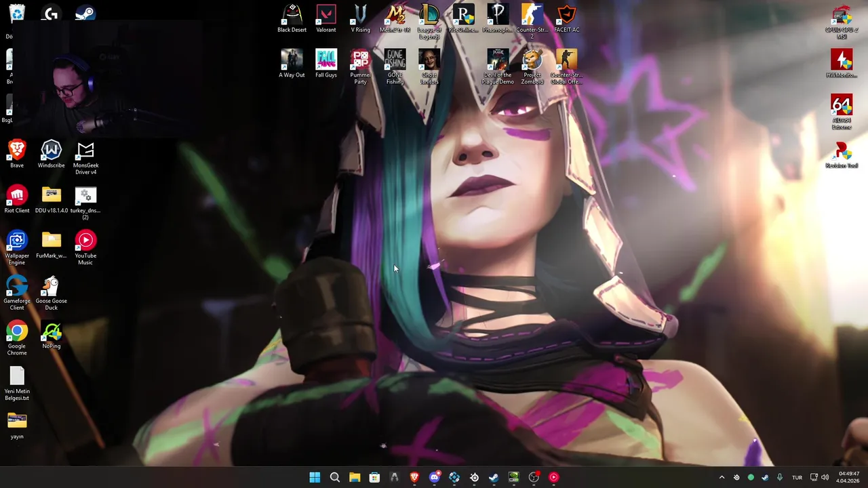The height and width of the screenshot is (488, 868).
Task: Open Devil of the Plague Demo shortcut
Action: (x=498, y=67)
